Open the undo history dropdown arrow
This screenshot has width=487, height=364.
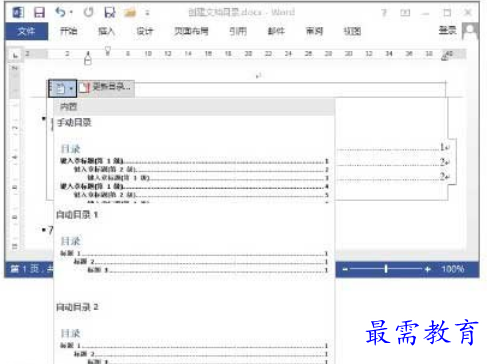71,13
